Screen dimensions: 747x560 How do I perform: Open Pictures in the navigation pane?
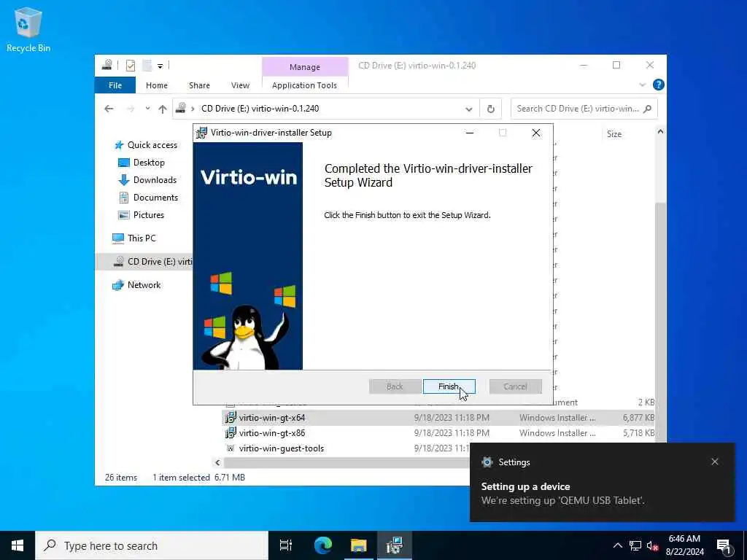tap(141, 215)
